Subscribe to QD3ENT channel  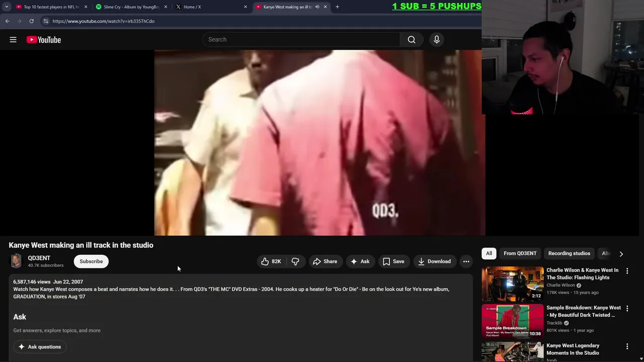point(91,261)
